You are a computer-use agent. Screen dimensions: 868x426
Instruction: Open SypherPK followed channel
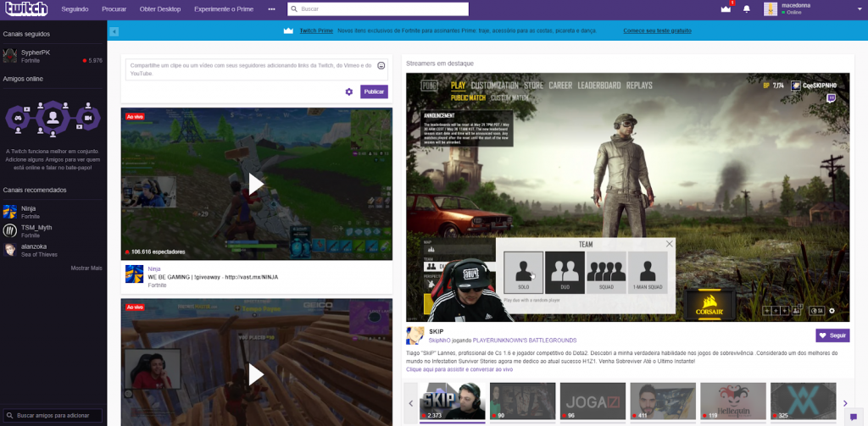pyautogui.click(x=53, y=56)
